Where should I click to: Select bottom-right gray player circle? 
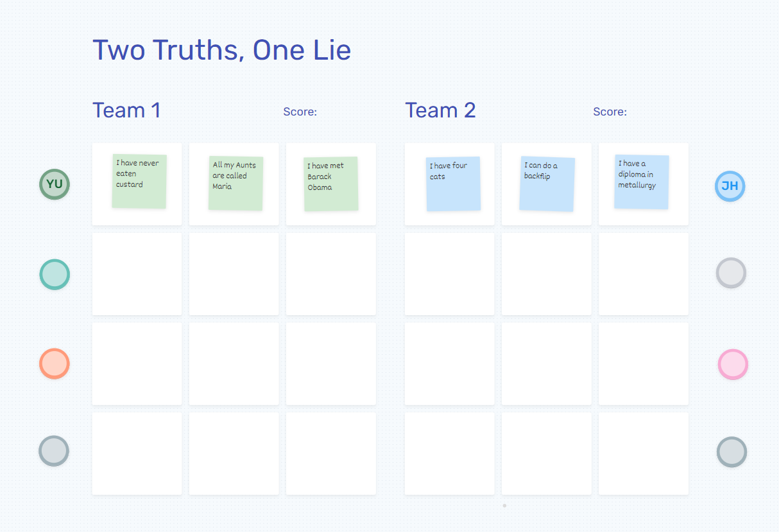[x=732, y=452]
